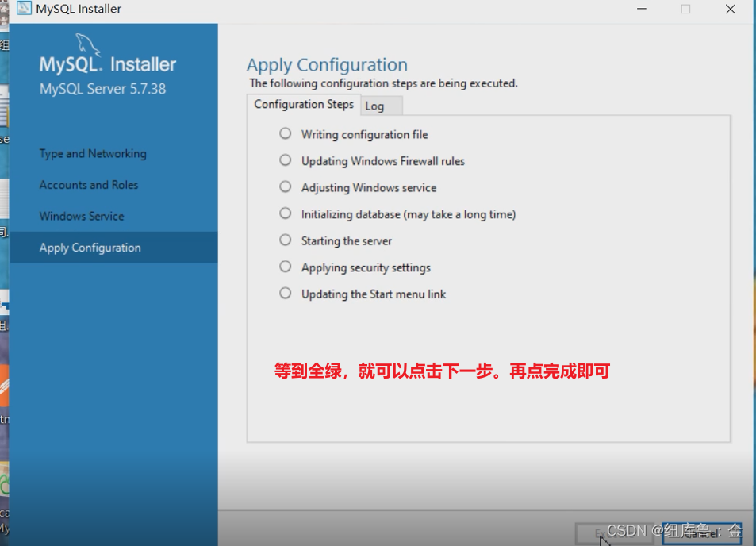
Task: Switch to the Log tab
Action: tap(381, 106)
